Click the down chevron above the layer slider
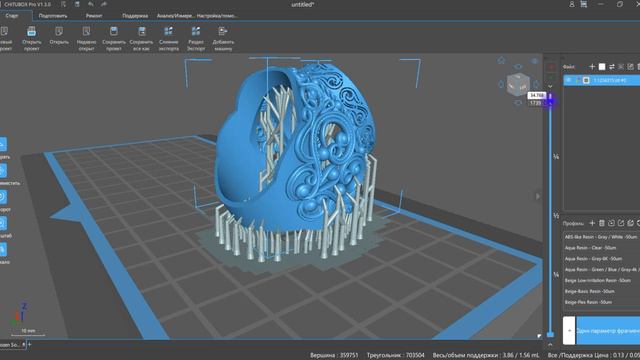640x360 pixels. pos(550,86)
